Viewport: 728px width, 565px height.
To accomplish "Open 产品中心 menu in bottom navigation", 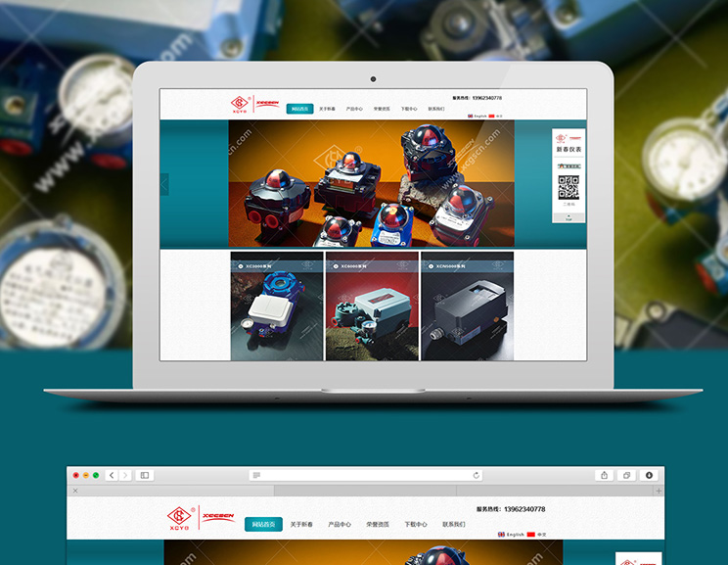I will (x=340, y=525).
